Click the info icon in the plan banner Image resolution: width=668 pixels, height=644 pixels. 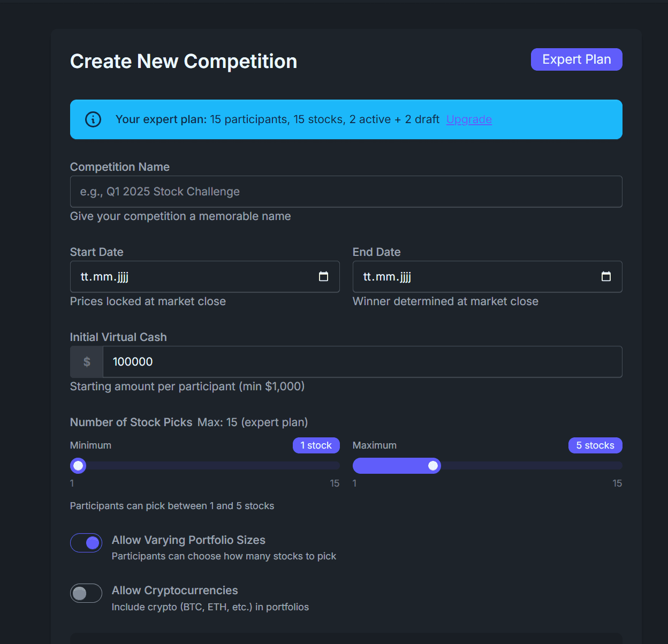pos(93,119)
